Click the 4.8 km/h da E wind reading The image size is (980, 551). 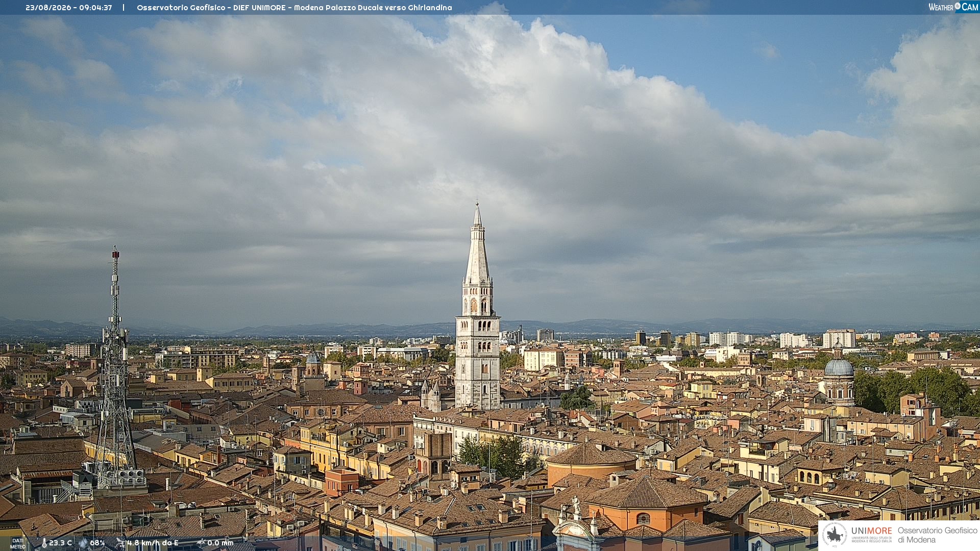(x=153, y=543)
